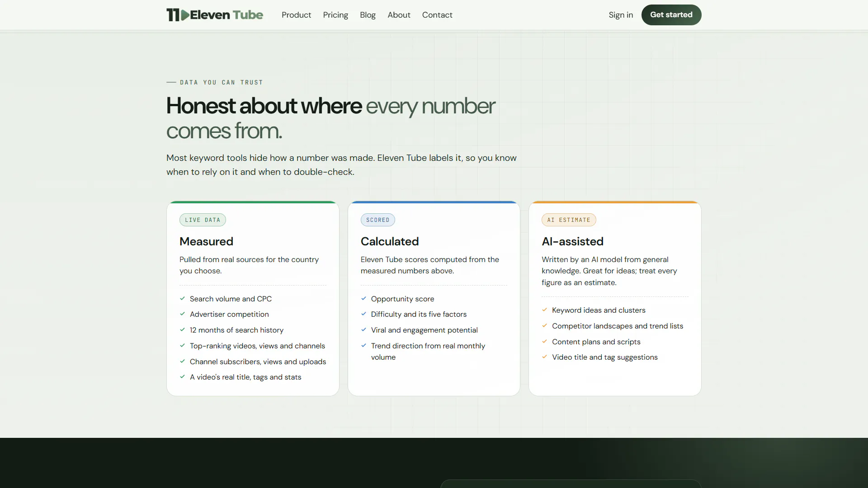Viewport: 868px width, 488px height.
Task: Open the Blog link
Action: 368,15
